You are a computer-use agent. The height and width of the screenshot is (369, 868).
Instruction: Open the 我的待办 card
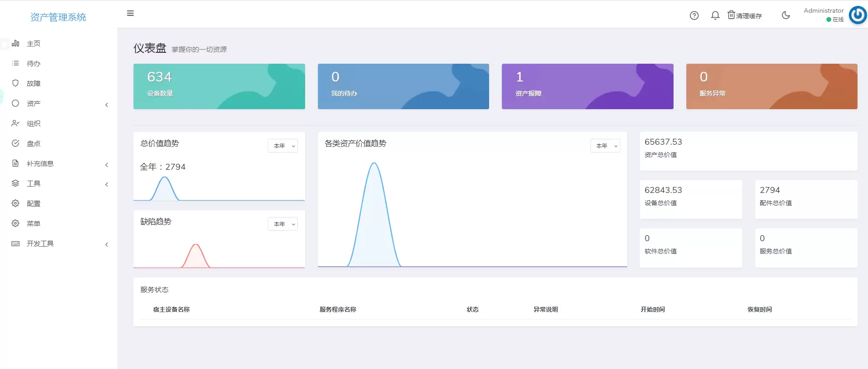403,86
